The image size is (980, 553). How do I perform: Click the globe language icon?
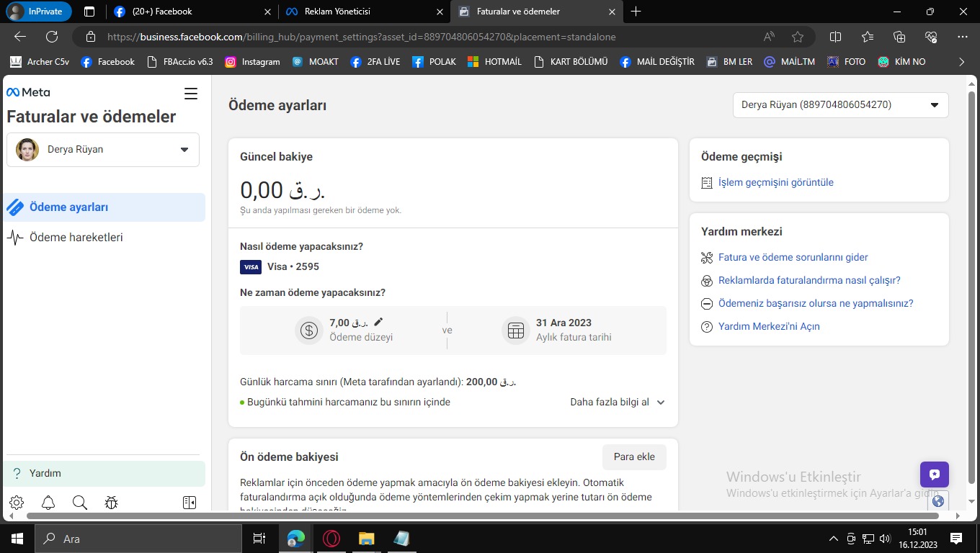937,501
